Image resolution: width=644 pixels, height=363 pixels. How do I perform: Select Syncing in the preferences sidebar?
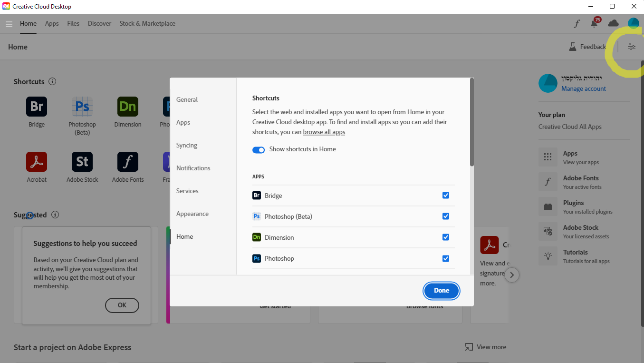click(187, 145)
